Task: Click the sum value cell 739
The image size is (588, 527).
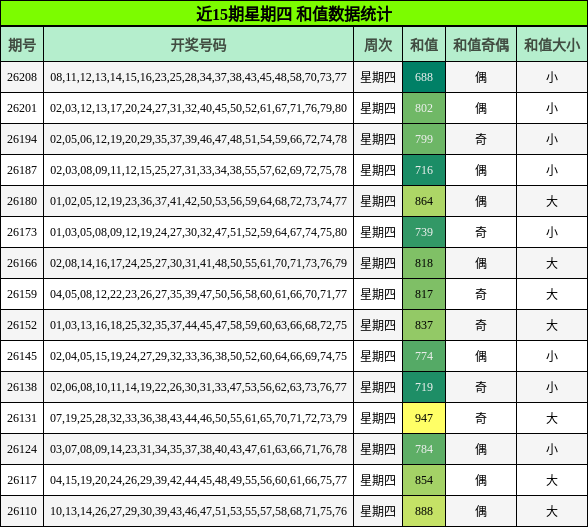Action: point(424,232)
